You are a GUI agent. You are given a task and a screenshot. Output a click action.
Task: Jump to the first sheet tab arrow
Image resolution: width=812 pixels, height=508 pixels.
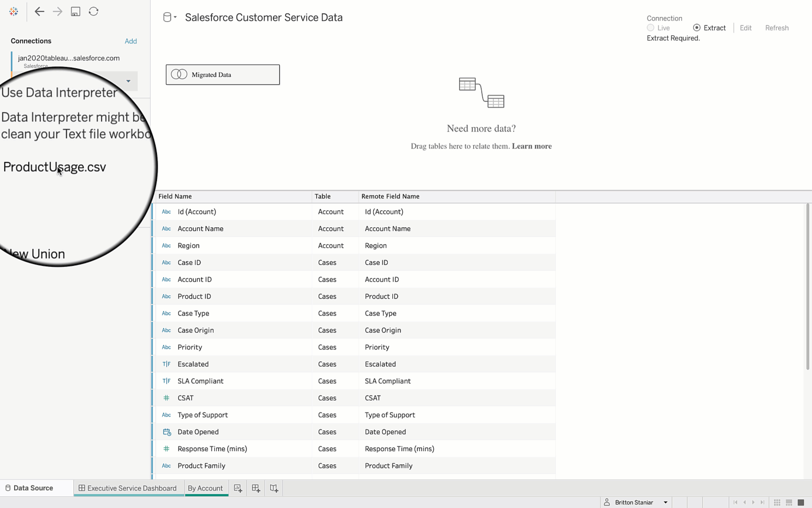click(x=735, y=502)
